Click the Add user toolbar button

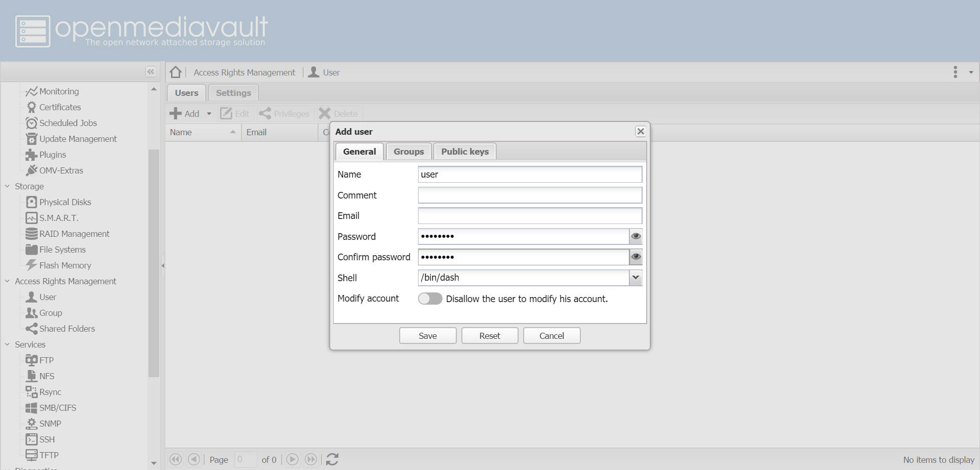coord(185,114)
